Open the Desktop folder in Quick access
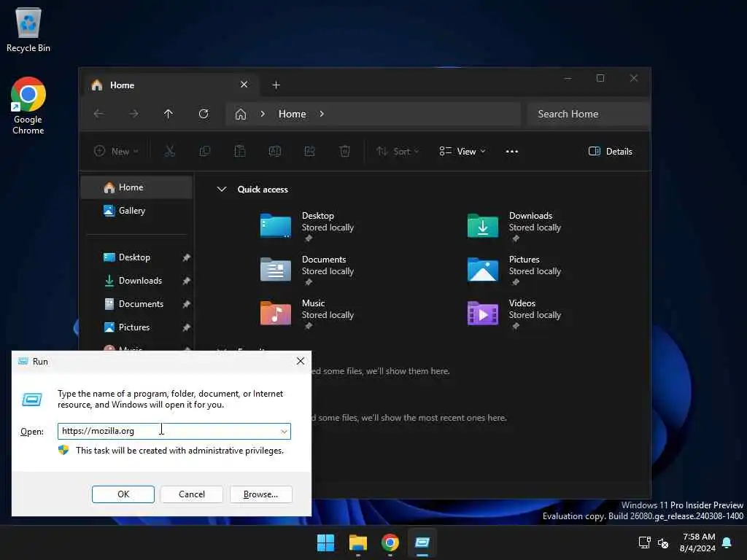The width and height of the screenshot is (747, 560). point(307,226)
